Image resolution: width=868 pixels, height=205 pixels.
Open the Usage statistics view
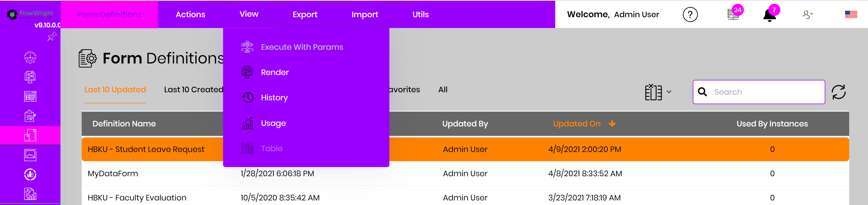(x=273, y=123)
